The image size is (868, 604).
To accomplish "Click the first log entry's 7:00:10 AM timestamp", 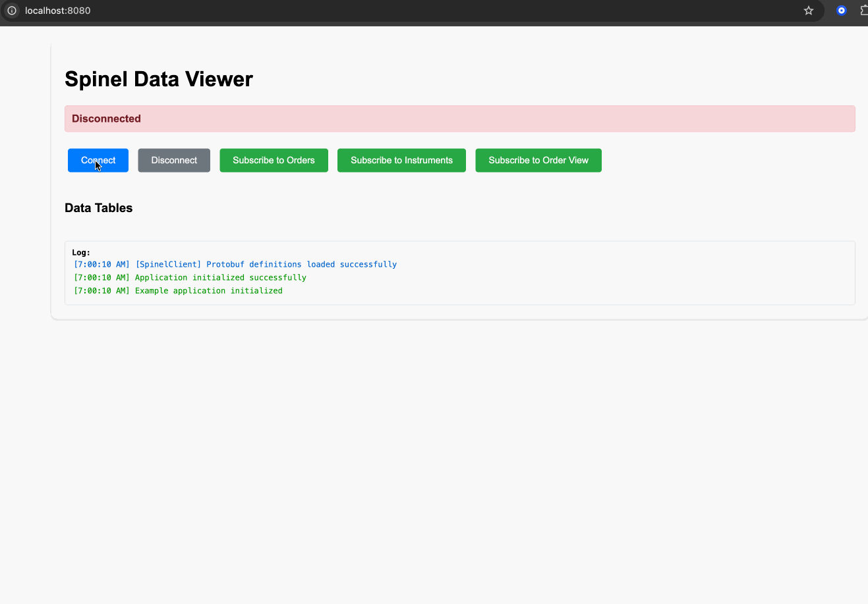I will (x=101, y=265).
